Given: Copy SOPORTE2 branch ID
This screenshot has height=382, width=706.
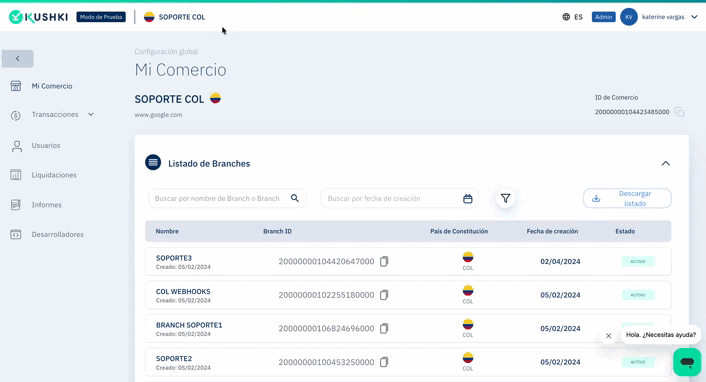Looking at the screenshot, I should (x=384, y=362).
